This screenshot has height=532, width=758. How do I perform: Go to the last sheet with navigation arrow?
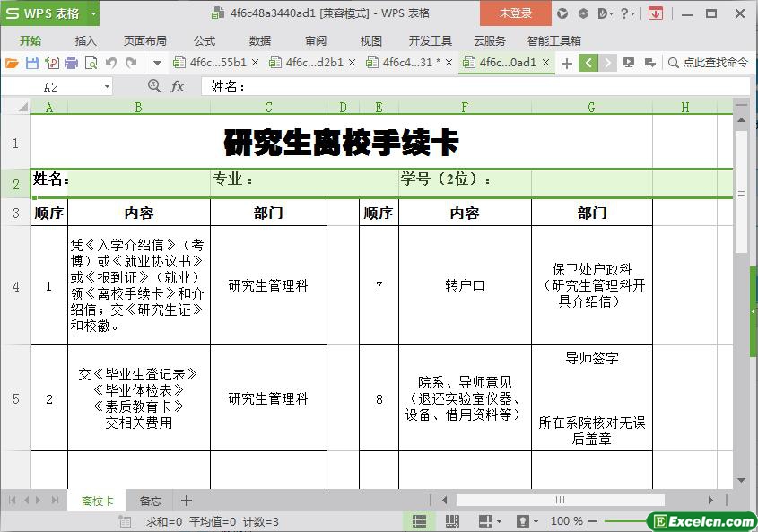click(55, 501)
